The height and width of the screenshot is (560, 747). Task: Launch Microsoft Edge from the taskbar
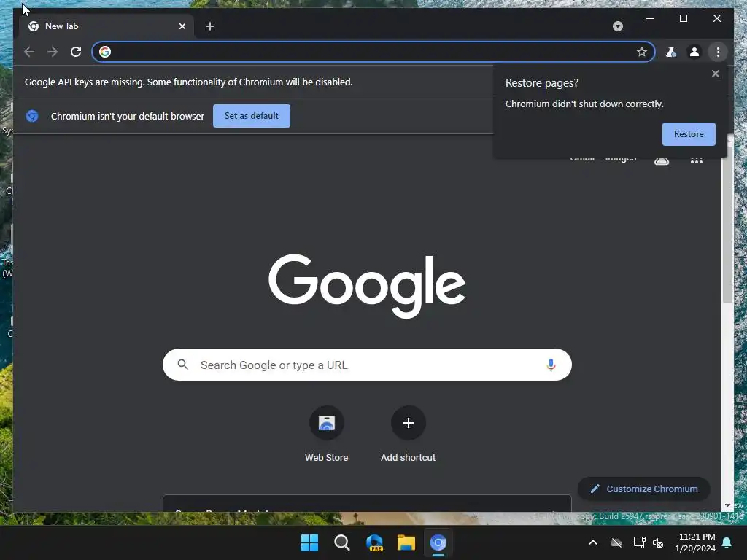(x=374, y=542)
